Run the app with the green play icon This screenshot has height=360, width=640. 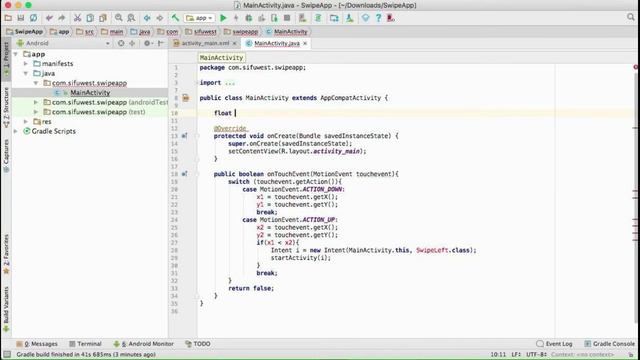(x=223, y=18)
